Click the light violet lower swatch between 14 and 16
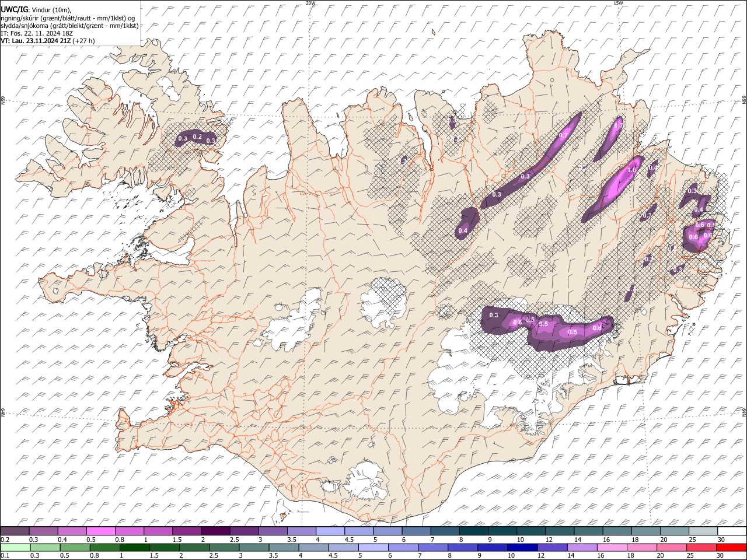 pyautogui.click(x=582, y=547)
